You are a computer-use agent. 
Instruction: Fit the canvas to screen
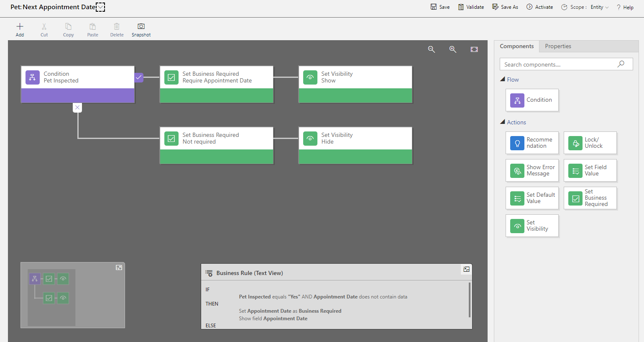point(474,49)
